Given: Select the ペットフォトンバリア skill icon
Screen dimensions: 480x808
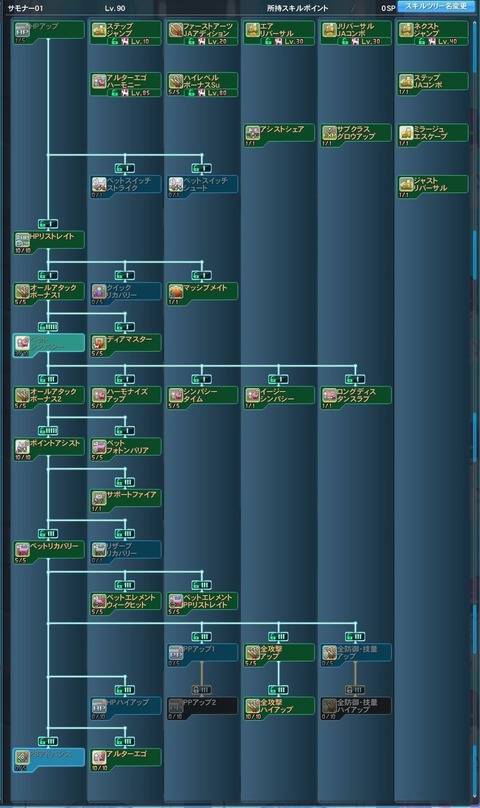Looking at the screenshot, I should (x=98, y=447).
